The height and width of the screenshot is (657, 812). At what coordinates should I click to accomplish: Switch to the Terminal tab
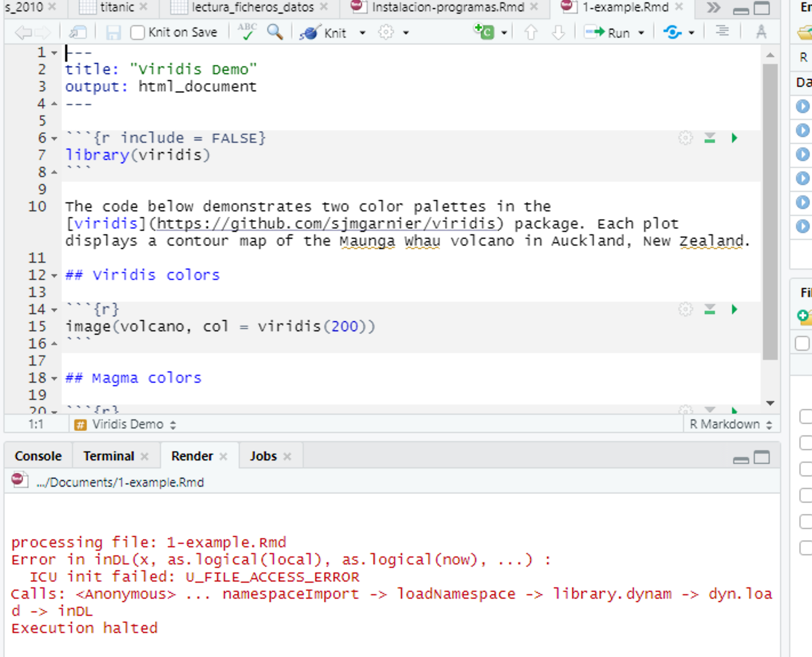click(108, 455)
